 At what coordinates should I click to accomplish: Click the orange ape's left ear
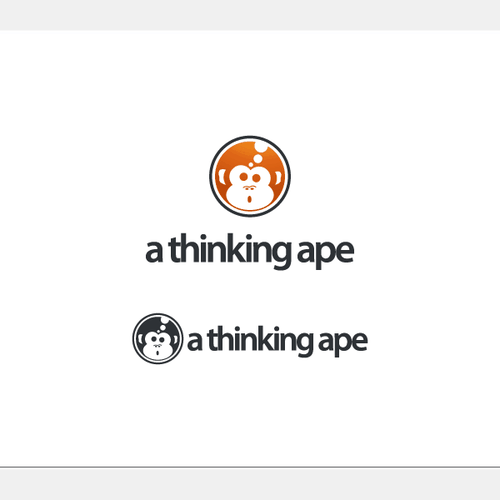pos(222,178)
